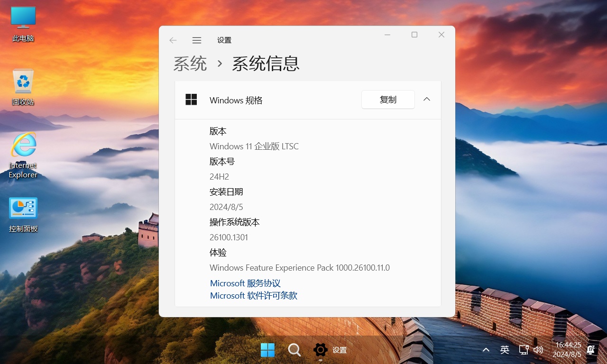Open the This PC (此电脑) desktop icon
607x364 pixels.
(x=23, y=25)
